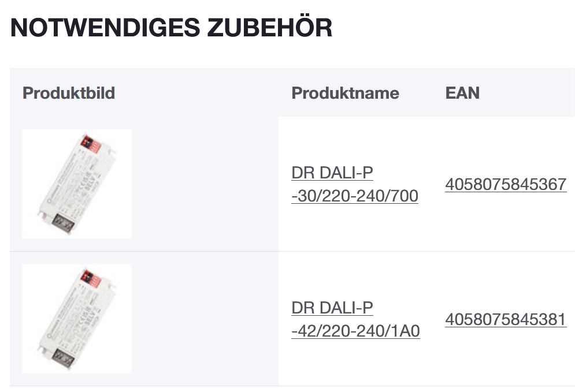Click the EAN link 4058075845367
Screen dimensions: 575x392
[506, 185]
